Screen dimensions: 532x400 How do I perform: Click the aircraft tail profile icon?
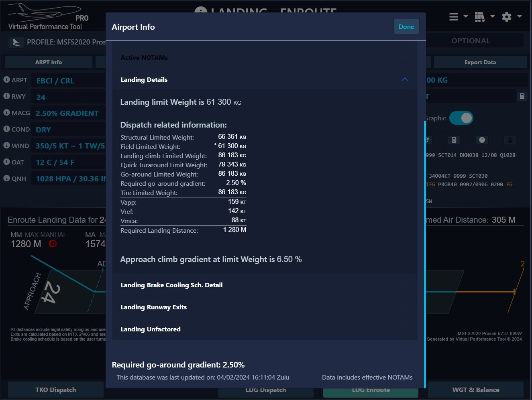point(16,42)
